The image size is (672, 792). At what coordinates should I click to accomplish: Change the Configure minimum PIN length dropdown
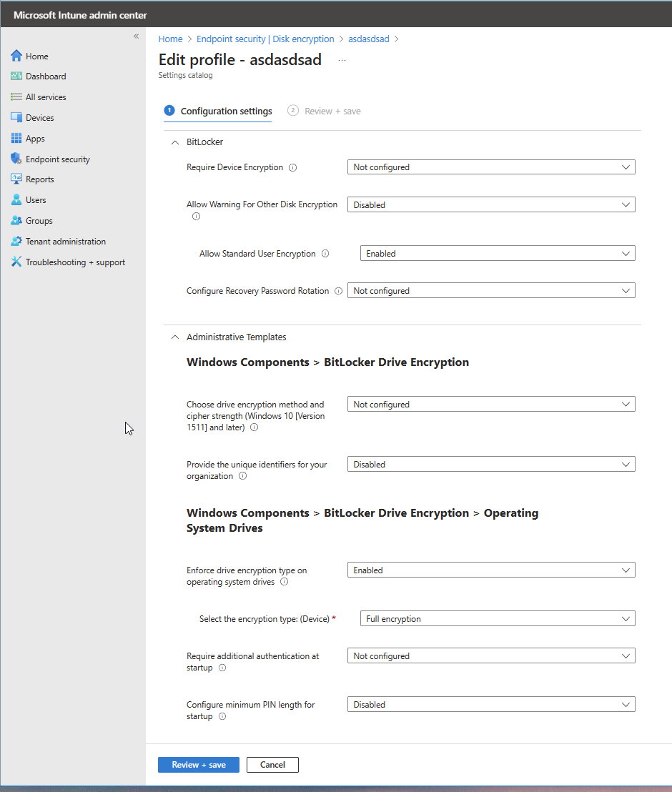coord(490,704)
